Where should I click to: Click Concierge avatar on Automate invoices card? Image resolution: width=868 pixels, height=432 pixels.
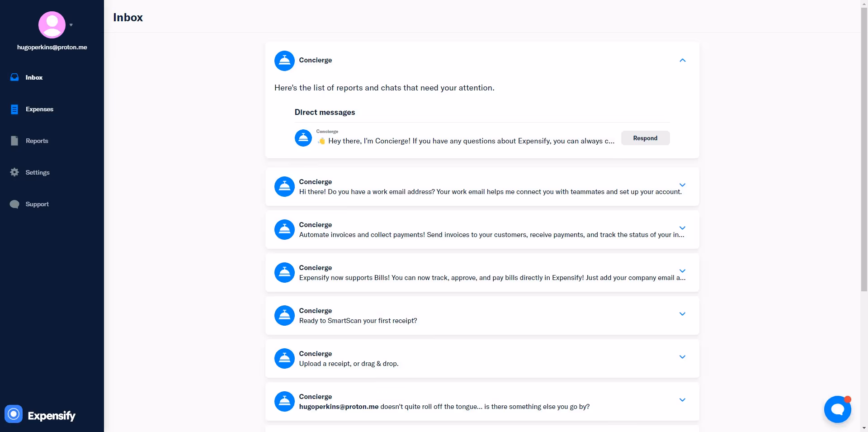(284, 229)
